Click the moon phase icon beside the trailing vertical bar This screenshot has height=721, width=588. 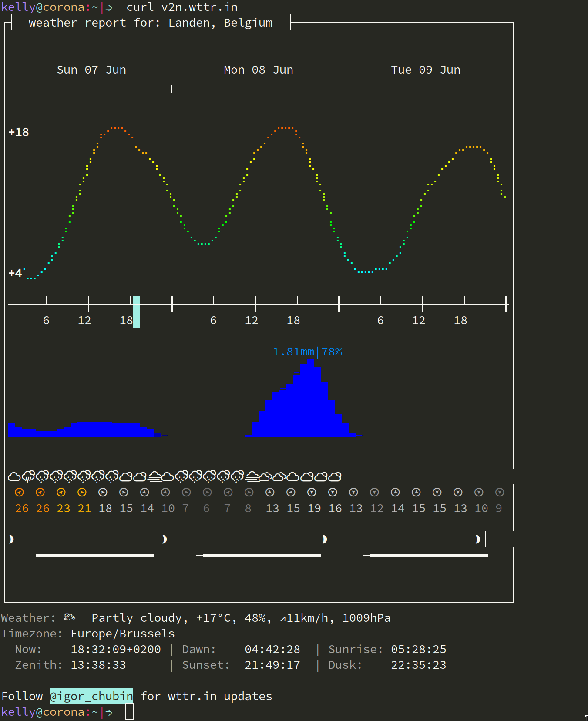478,539
